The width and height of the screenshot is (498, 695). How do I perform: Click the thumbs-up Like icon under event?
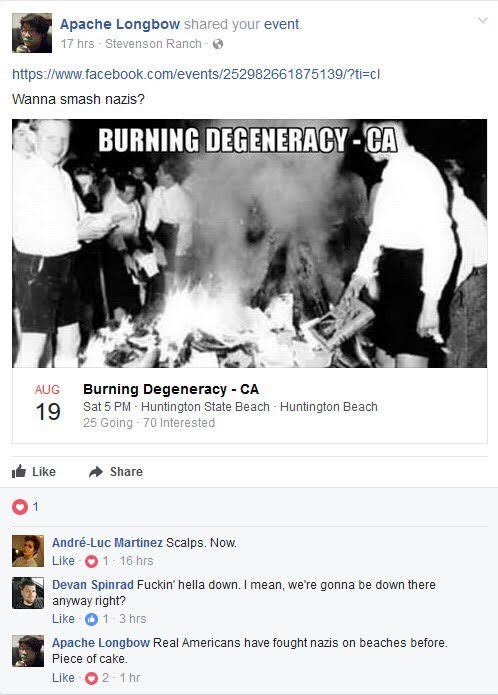coord(19,471)
